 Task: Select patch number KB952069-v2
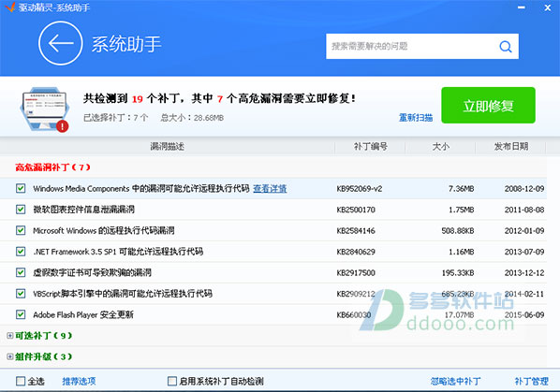pos(360,189)
